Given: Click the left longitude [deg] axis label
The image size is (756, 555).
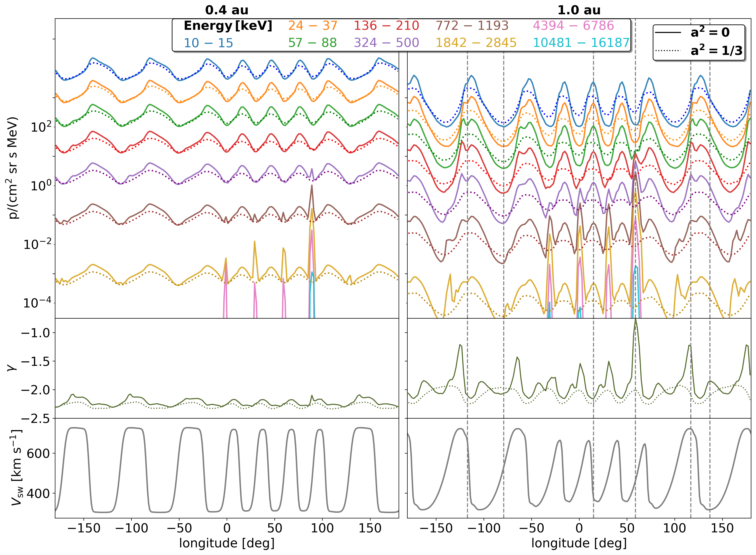Looking at the screenshot, I should click(x=227, y=543).
